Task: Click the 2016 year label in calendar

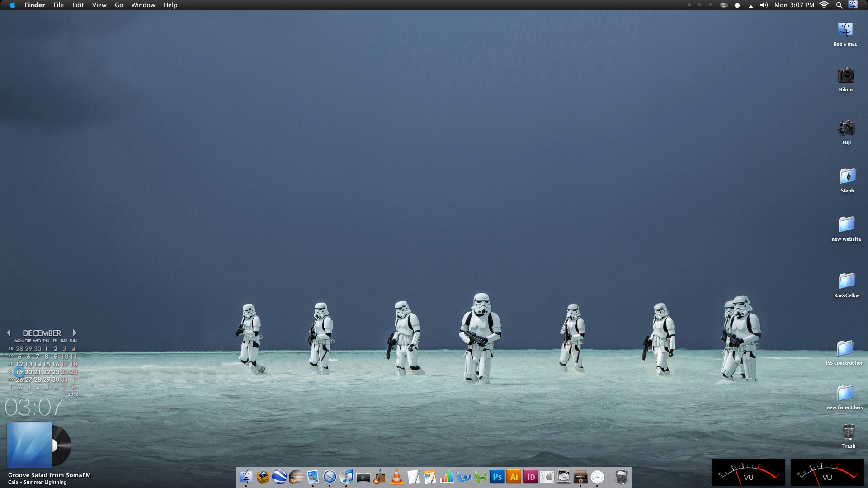Action: [73, 394]
